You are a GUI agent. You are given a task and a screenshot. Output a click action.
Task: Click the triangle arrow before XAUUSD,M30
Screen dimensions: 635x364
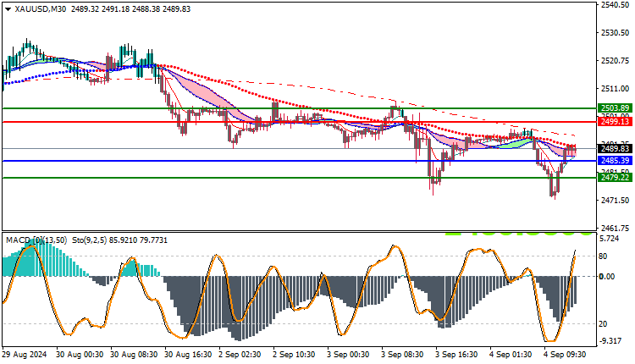pos(8,9)
